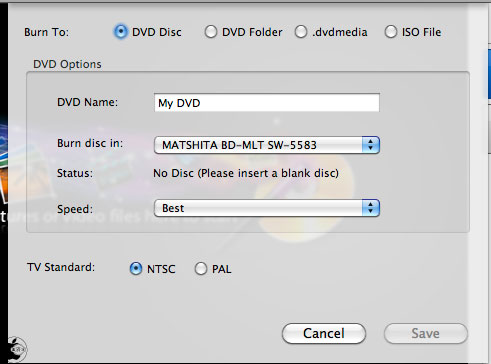Cancel the burn dialog
Screen dimensions: 491x364
pos(324,333)
